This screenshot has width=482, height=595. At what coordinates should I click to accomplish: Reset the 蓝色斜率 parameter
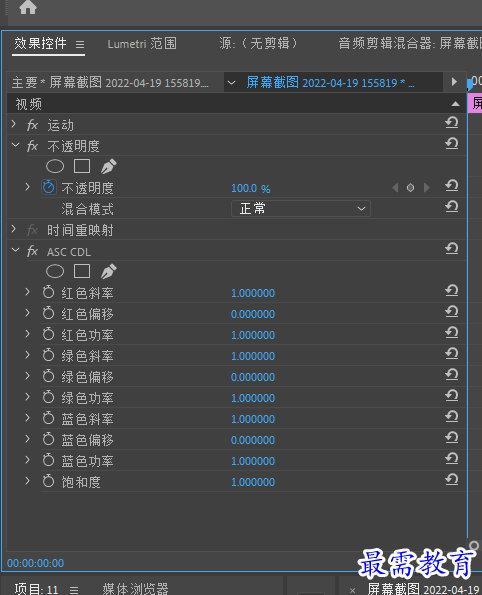click(x=452, y=417)
